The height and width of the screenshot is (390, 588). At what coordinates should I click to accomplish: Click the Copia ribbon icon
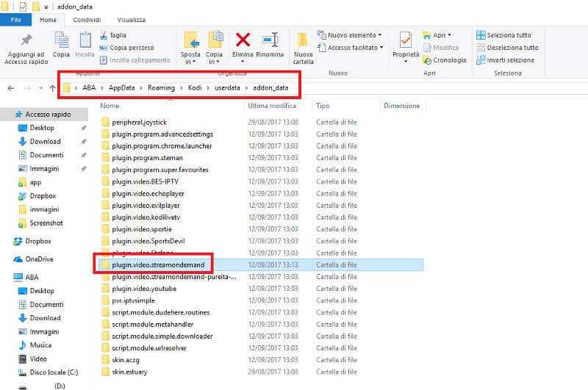(x=61, y=40)
